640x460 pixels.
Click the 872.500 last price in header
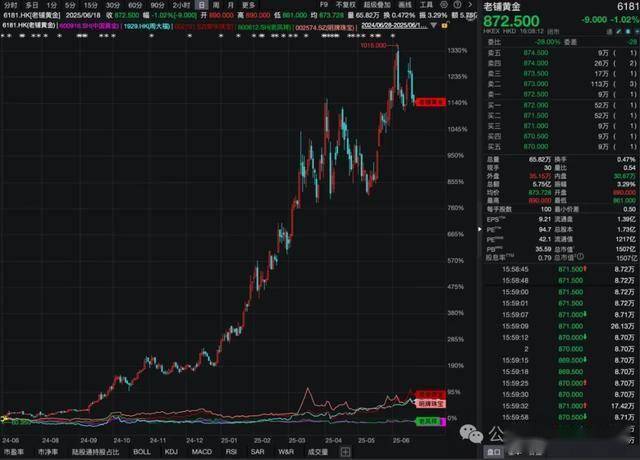point(511,21)
